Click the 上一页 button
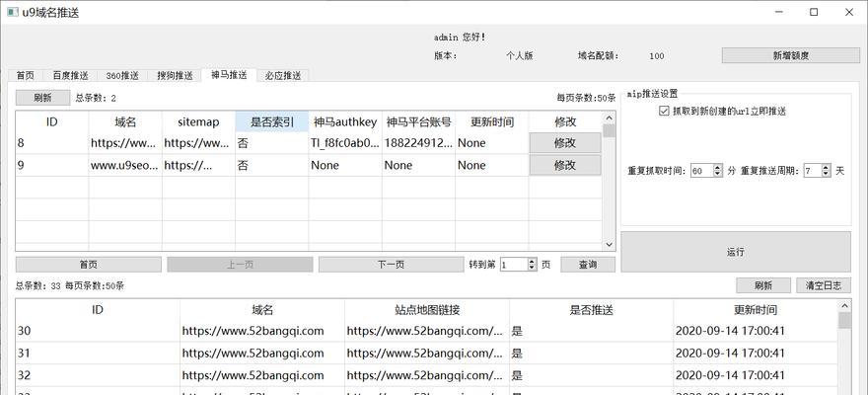This screenshot has height=395, width=868. pyautogui.click(x=241, y=265)
